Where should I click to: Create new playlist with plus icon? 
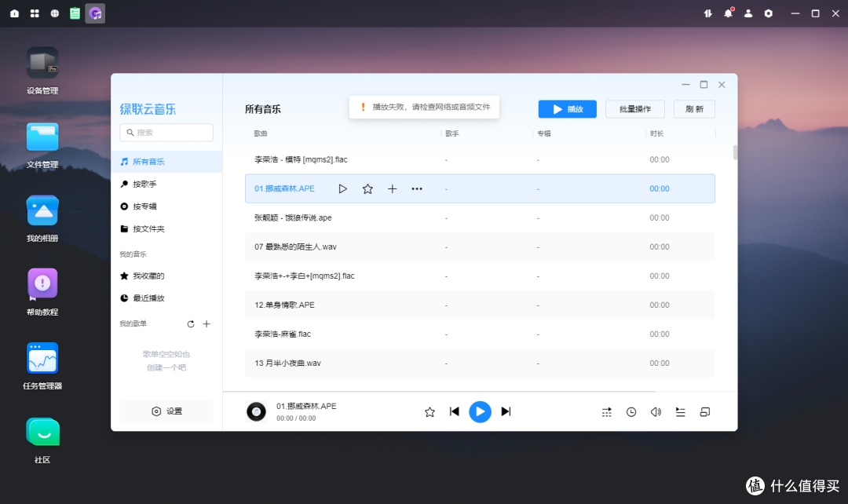(207, 324)
